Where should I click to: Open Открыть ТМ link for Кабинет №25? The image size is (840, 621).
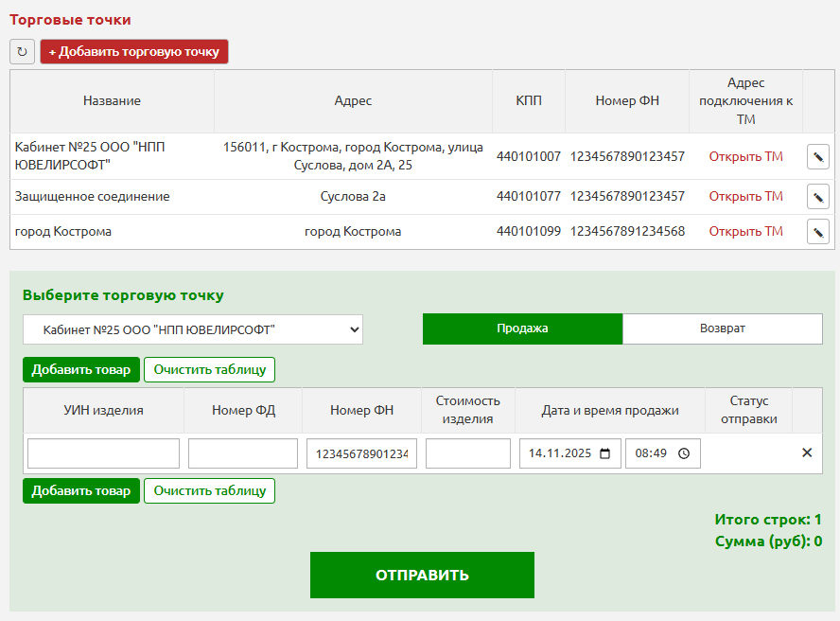pos(745,157)
